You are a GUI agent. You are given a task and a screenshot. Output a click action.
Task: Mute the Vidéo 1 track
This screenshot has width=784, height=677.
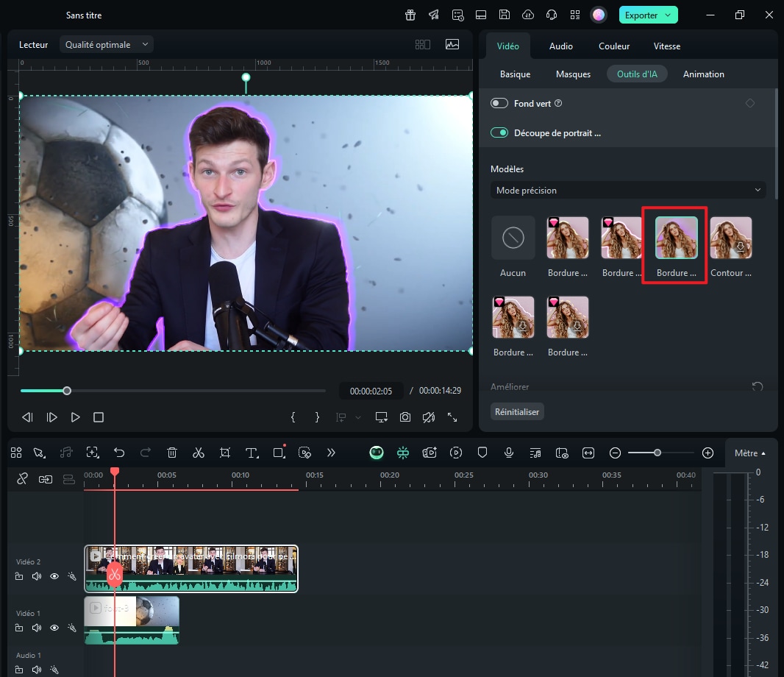click(x=37, y=628)
